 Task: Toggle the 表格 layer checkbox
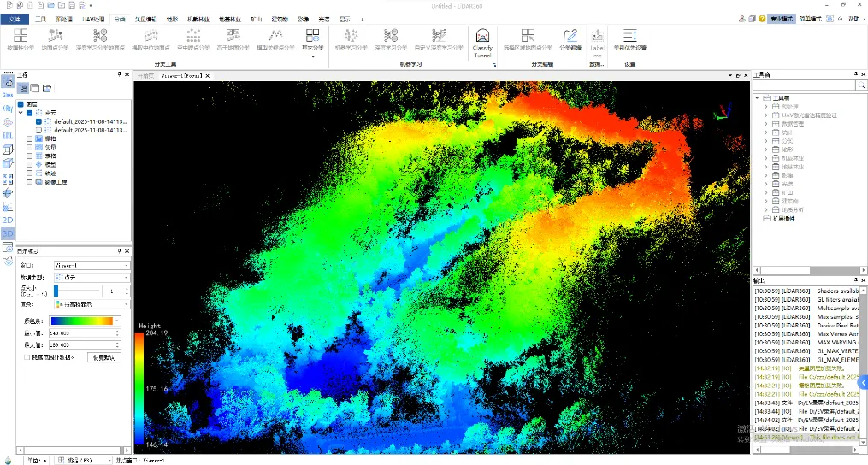click(29, 156)
